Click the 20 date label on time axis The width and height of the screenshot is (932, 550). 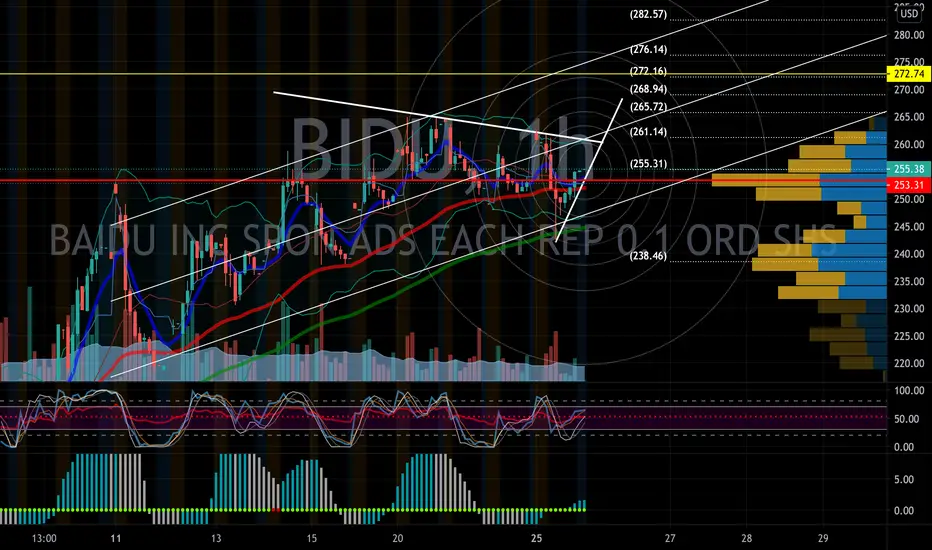pyautogui.click(x=398, y=539)
